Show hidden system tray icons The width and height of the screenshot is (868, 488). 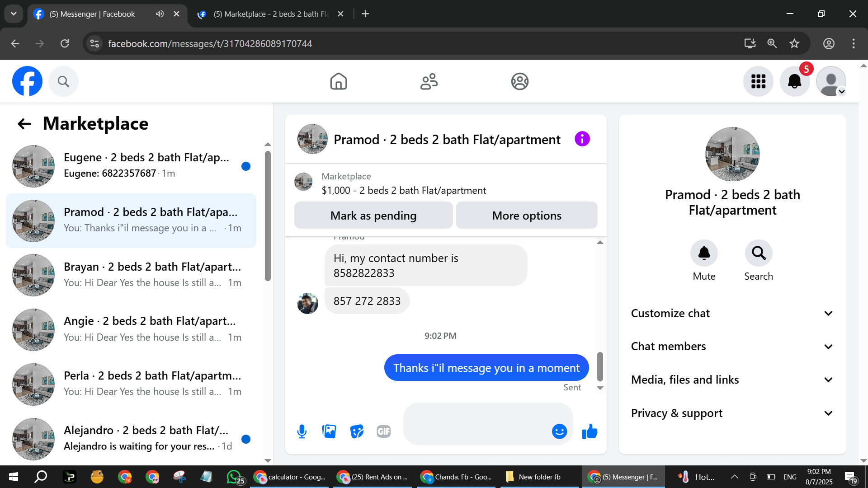click(x=735, y=477)
